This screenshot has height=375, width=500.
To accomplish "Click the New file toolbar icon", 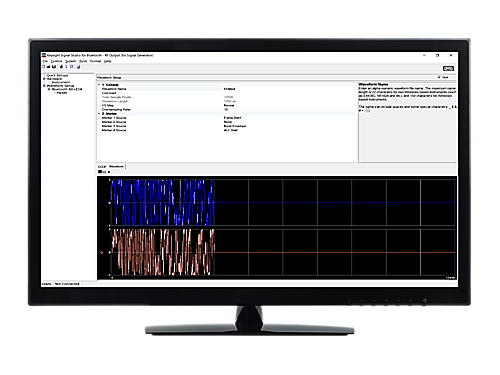I will [43, 67].
